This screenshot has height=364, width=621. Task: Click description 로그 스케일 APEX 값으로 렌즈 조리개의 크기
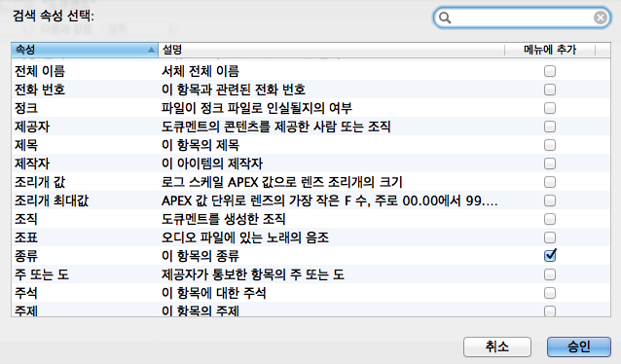tap(282, 182)
